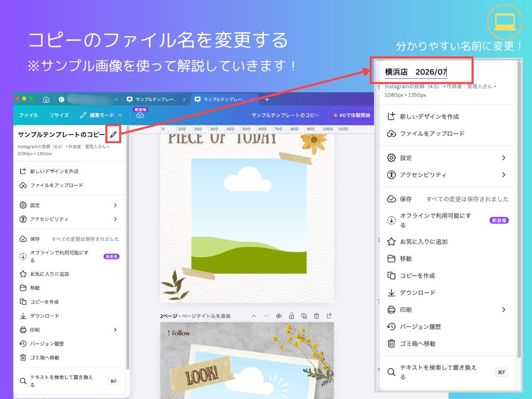532x399 pixels.
Task: Click the オフライン download-circle icon in the enlarged menu
Action: 391,220
